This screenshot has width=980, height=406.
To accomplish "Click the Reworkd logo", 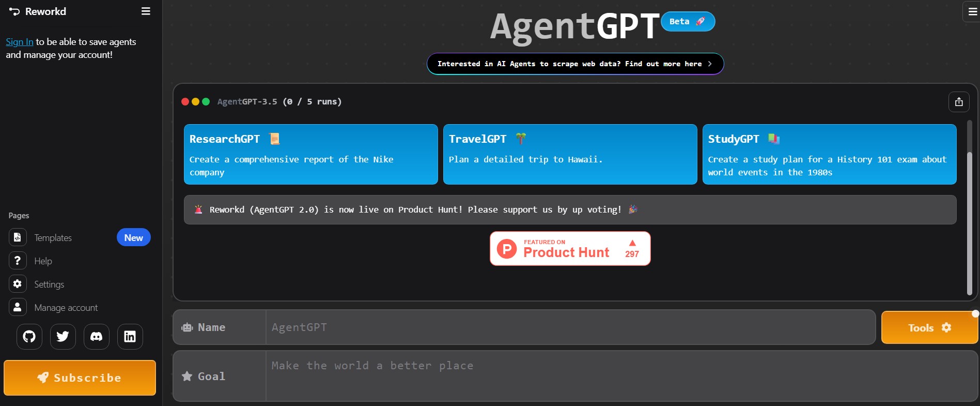I will click(x=37, y=11).
